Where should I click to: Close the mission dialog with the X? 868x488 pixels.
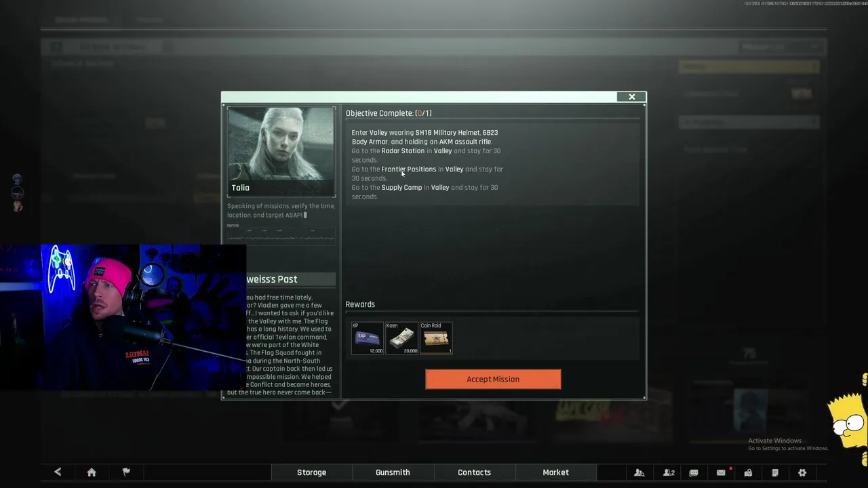point(631,97)
